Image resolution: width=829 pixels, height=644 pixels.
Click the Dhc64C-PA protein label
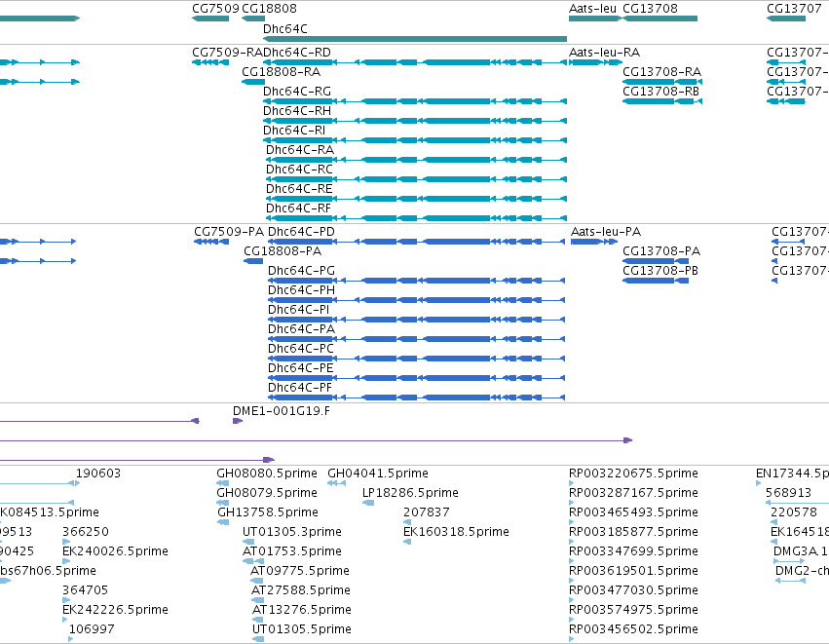tap(301, 329)
